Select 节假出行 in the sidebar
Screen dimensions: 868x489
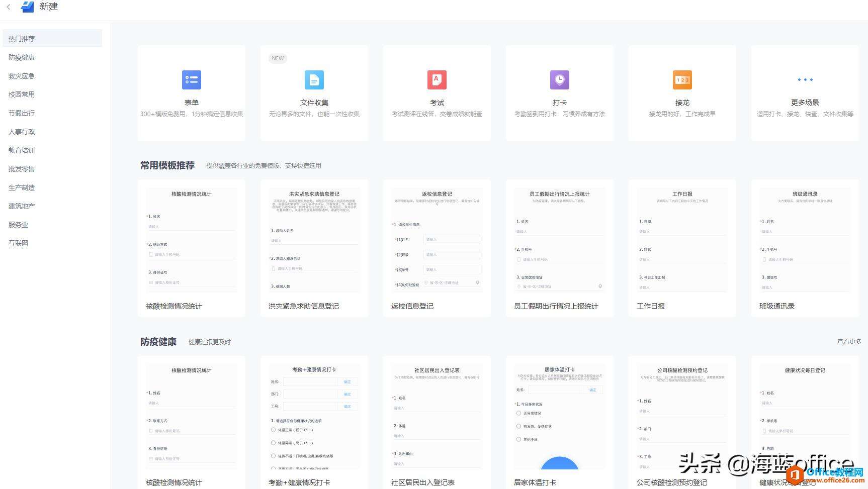(x=22, y=113)
